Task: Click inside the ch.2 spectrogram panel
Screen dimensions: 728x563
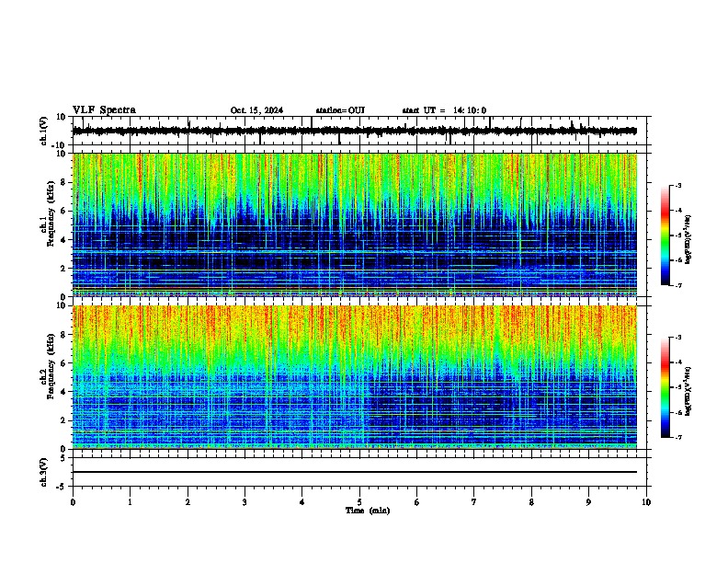Action: [x=354, y=377]
